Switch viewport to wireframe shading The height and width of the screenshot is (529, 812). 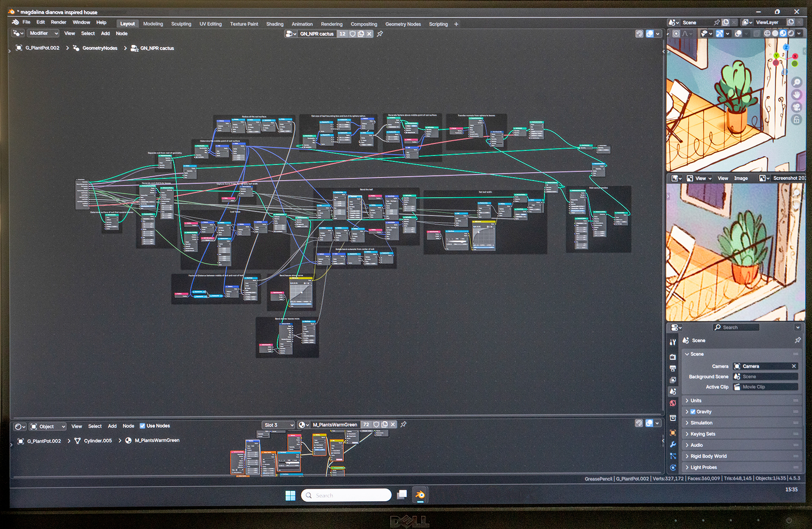click(767, 33)
